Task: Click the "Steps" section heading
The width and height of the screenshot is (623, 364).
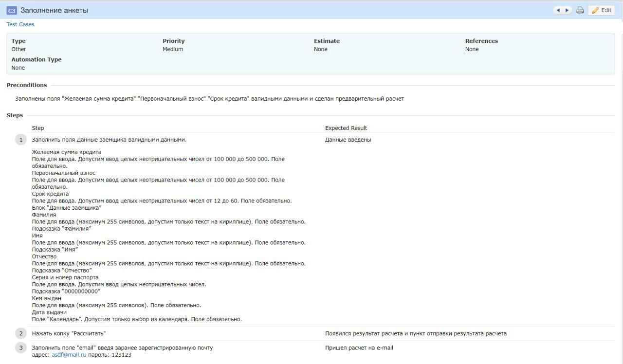Action: [15, 115]
